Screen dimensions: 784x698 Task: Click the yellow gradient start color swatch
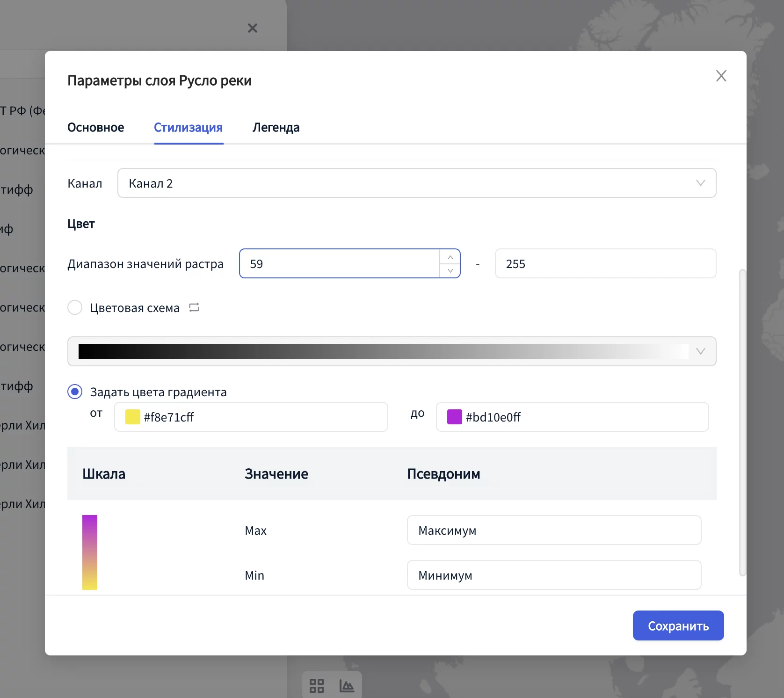point(132,417)
